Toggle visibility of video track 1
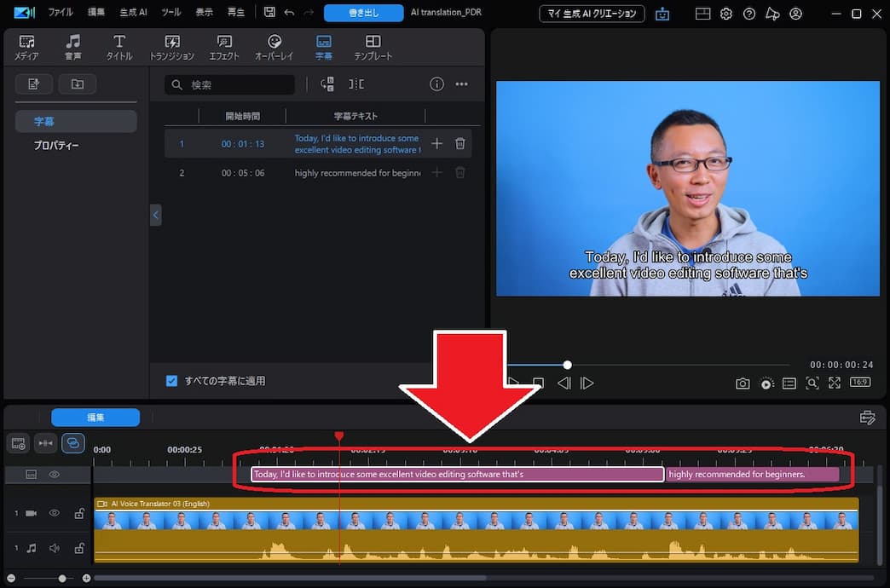 point(54,512)
